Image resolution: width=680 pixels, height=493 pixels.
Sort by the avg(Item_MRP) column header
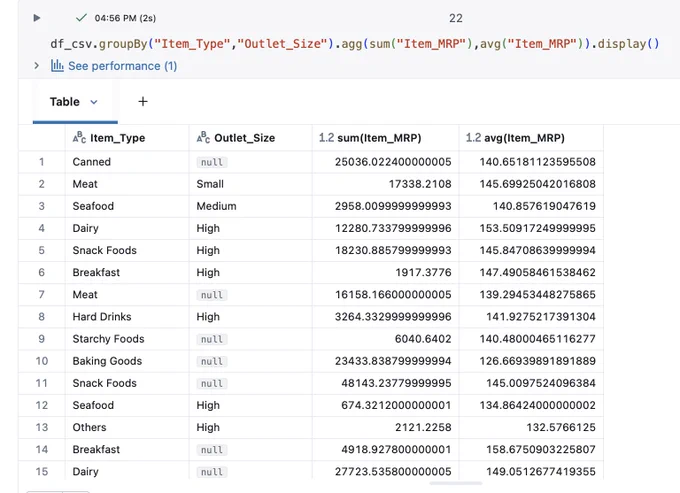[524, 138]
